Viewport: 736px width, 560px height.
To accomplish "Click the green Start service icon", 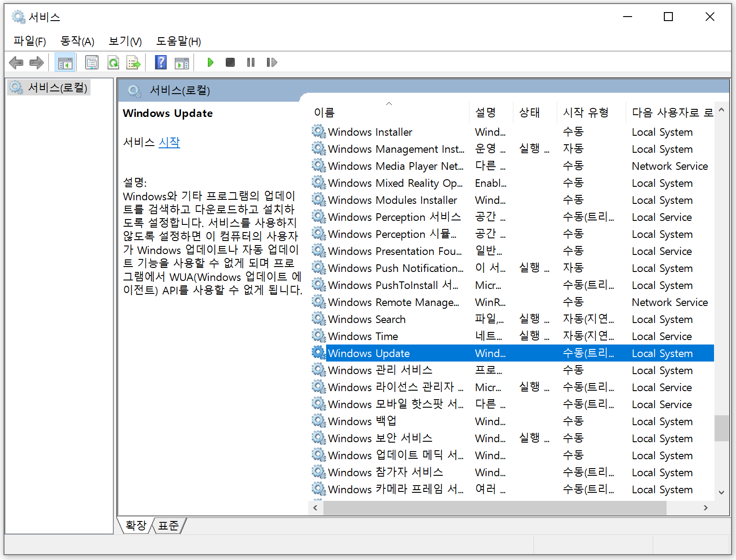I will point(210,62).
